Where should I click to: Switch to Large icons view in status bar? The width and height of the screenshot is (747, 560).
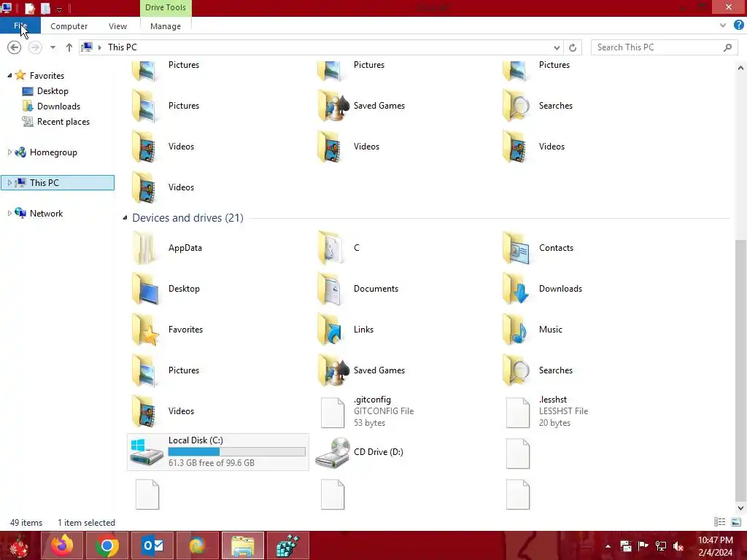[x=735, y=522]
